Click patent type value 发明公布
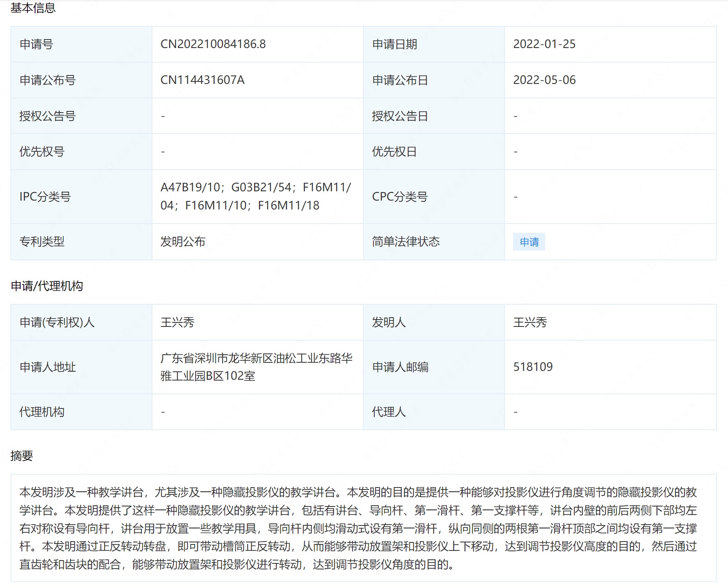The height and width of the screenshot is (588, 728). (x=183, y=241)
